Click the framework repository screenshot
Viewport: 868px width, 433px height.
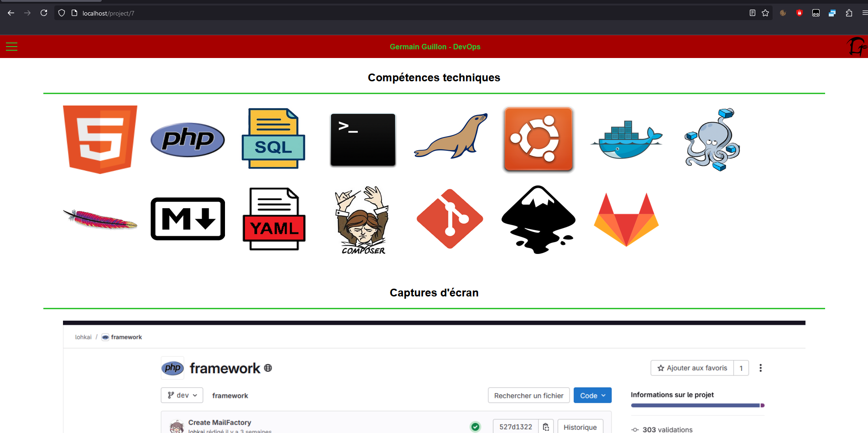(434, 377)
